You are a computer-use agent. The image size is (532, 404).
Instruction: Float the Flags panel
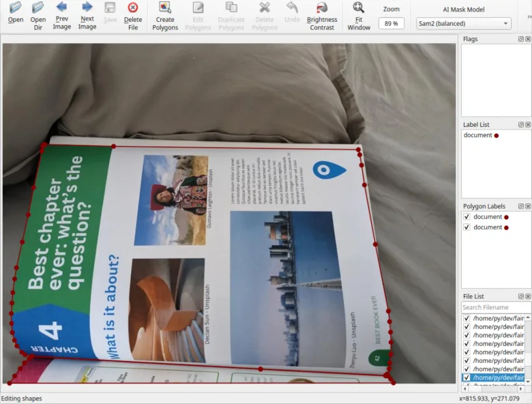[520, 40]
